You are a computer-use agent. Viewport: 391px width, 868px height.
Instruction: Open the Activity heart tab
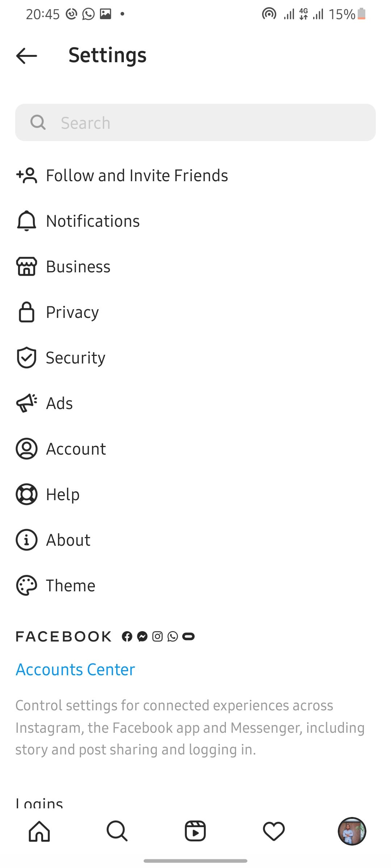pyautogui.click(x=274, y=831)
